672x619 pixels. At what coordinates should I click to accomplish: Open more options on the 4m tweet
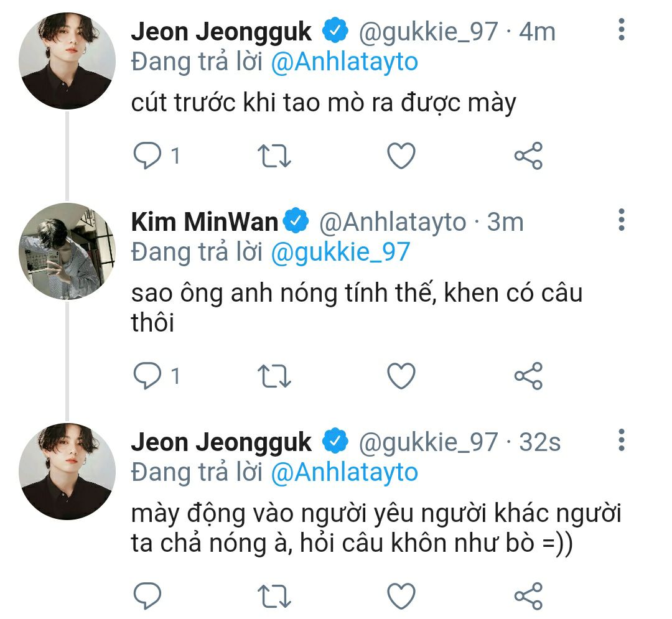coord(621,30)
